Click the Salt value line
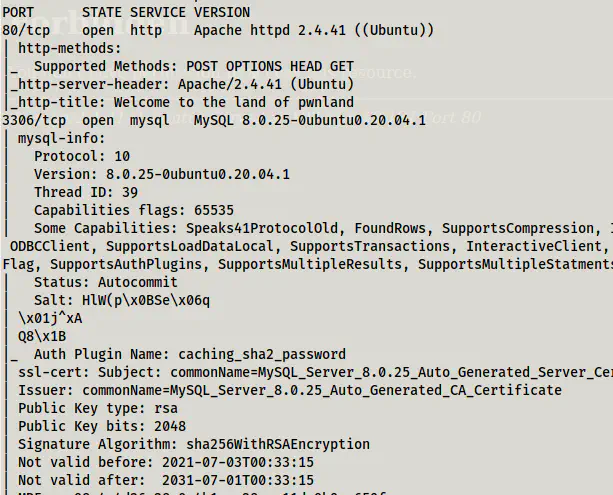The image size is (613, 495). (x=122, y=300)
